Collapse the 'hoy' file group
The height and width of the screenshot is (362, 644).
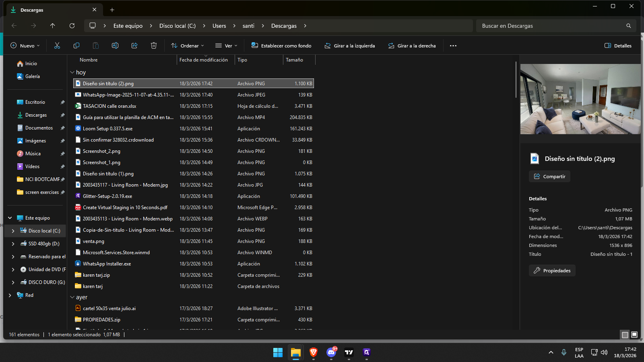(x=72, y=72)
